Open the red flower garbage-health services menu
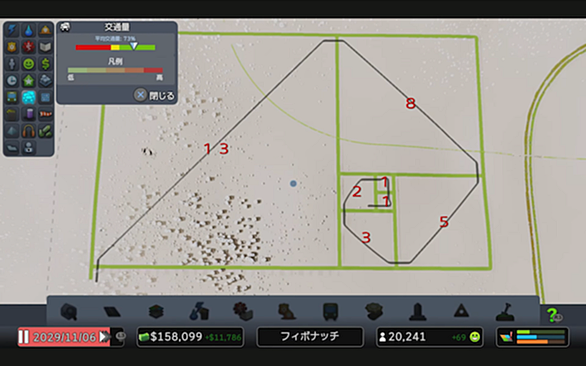The image size is (586, 366). pyautogui.click(x=243, y=312)
